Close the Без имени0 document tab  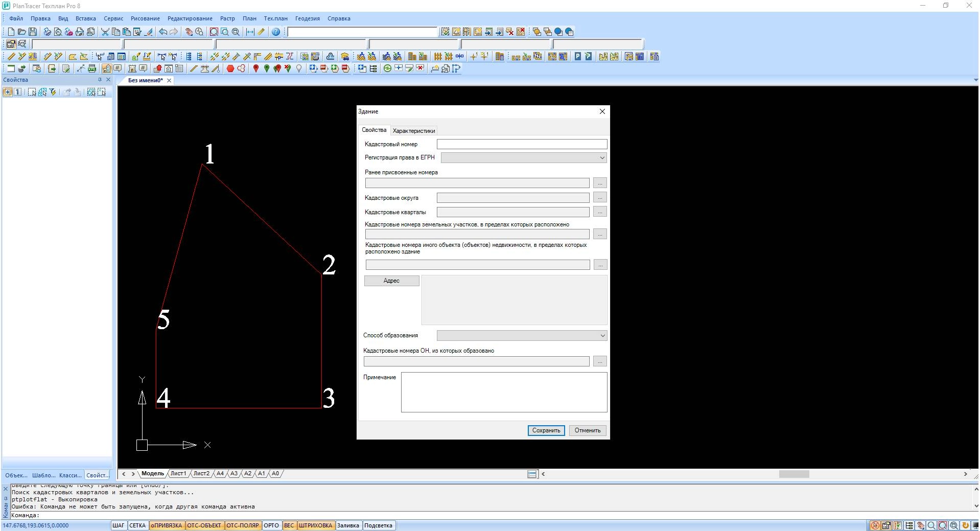coord(169,80)
